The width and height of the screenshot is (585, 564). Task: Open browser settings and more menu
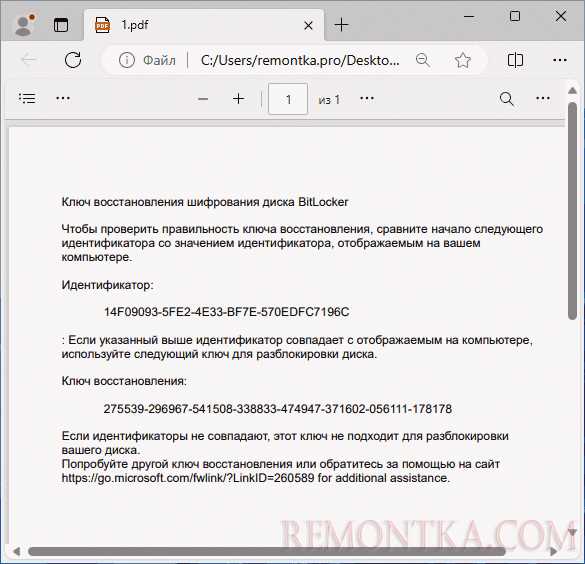click(x=560, y=60)
